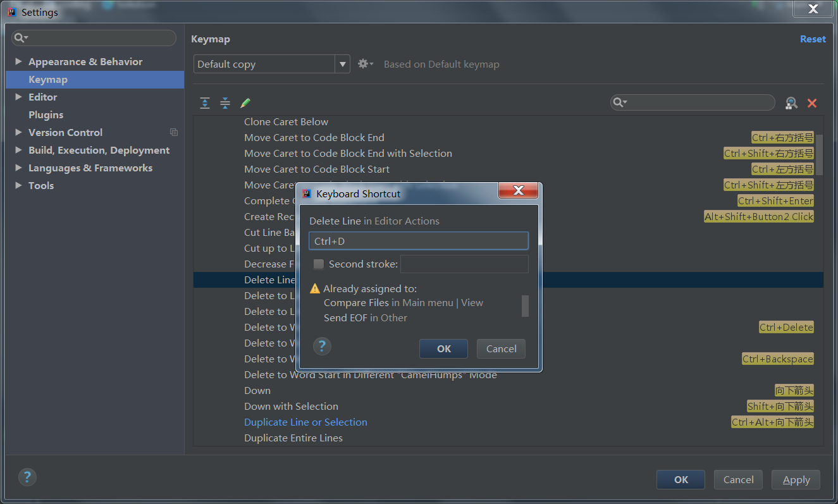Click the Ctrl+Delete shortcut label

(786, 327)
